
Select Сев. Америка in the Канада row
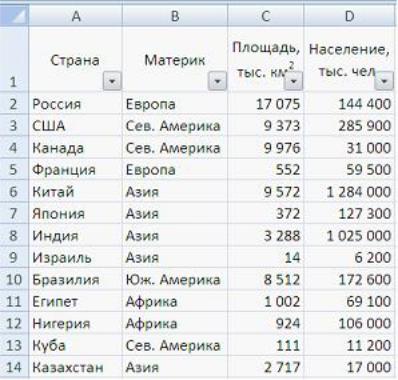click(x=175, y=148)
